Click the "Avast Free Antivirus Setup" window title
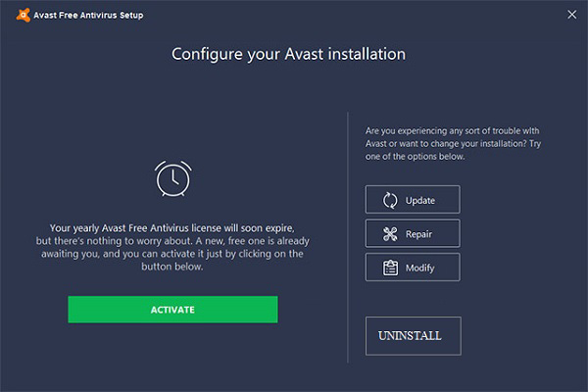 (x=80, y=14)
